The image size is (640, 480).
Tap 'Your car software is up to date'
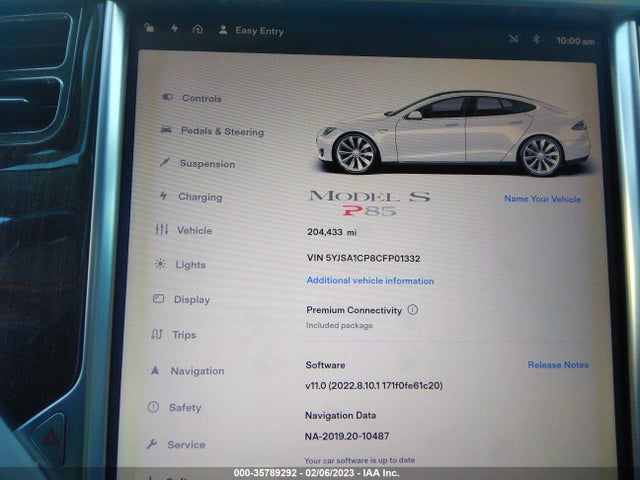pyautogui.click(x=359, y=460)
